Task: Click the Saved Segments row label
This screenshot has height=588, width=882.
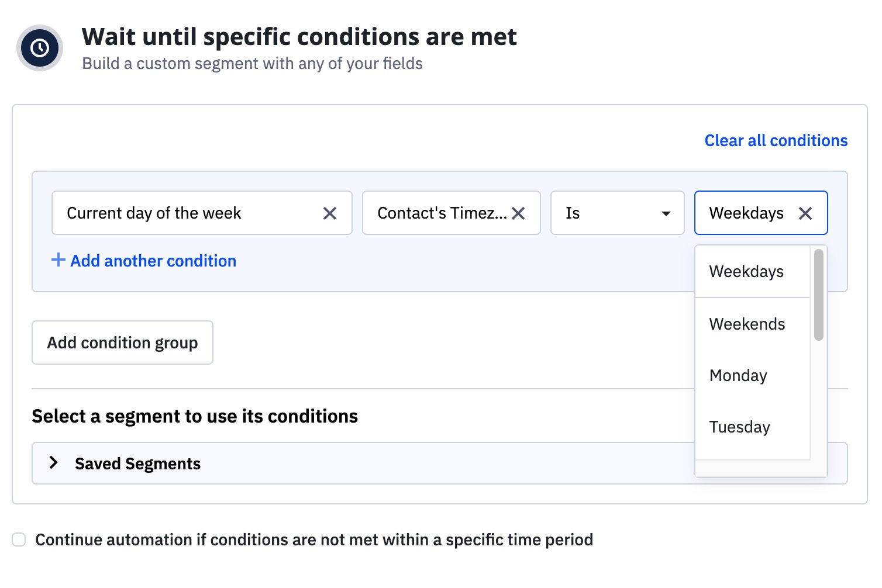Action: click(x=137, y=464)
